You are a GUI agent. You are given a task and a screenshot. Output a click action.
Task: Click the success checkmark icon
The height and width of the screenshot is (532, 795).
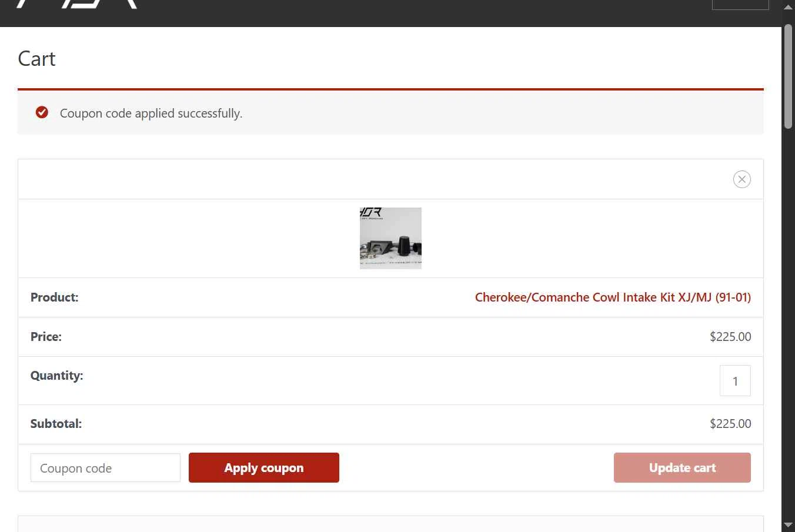pos(42,112)
